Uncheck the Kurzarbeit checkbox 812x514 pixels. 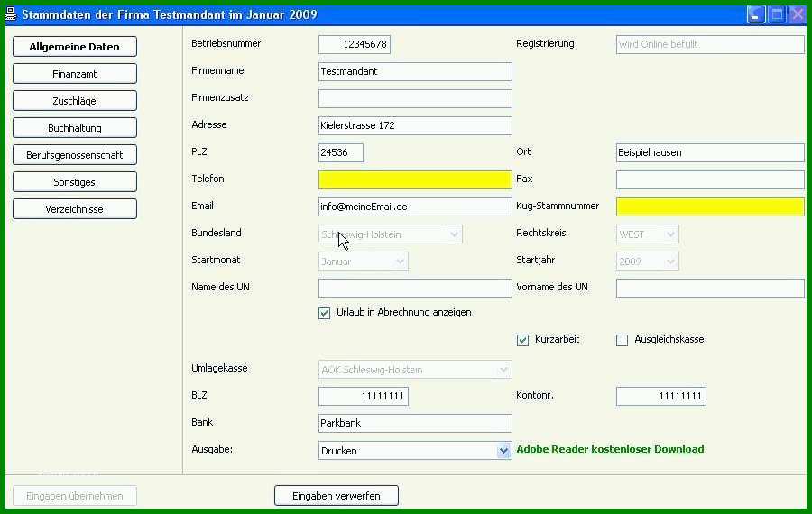[522, 340]
